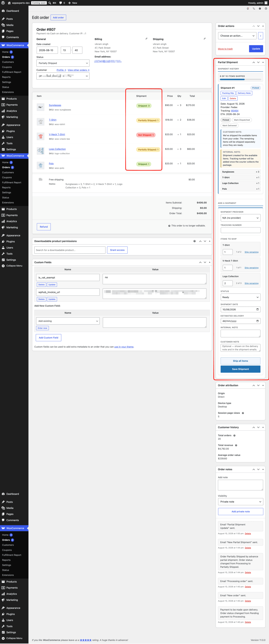Open the settings gear icon below admin bar
This screenshot has height=644, width=269.
click(260, 8)
